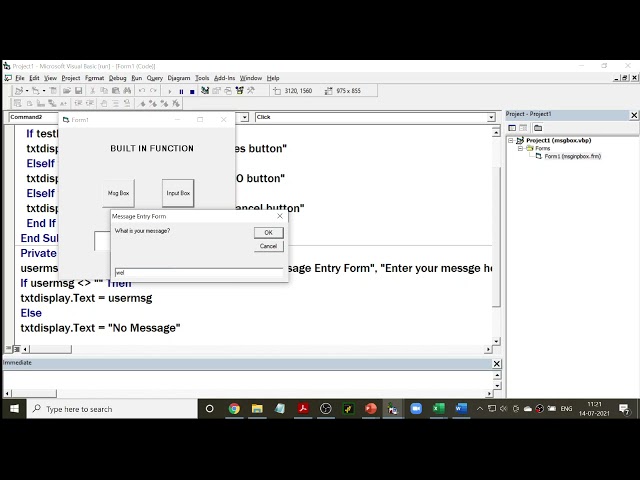Image resolution: width=640 pixels, height=480 pixels.
Task: Open the Tools menu
Action: [202, 78]
